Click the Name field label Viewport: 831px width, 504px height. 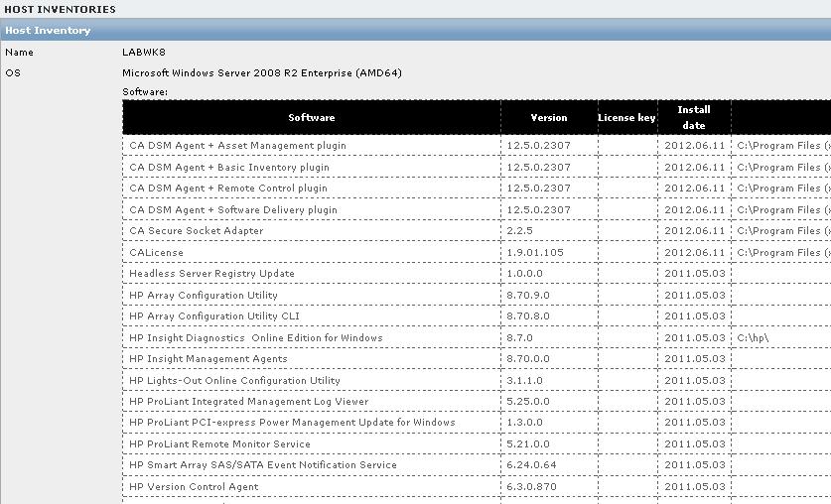click(19, 52)
